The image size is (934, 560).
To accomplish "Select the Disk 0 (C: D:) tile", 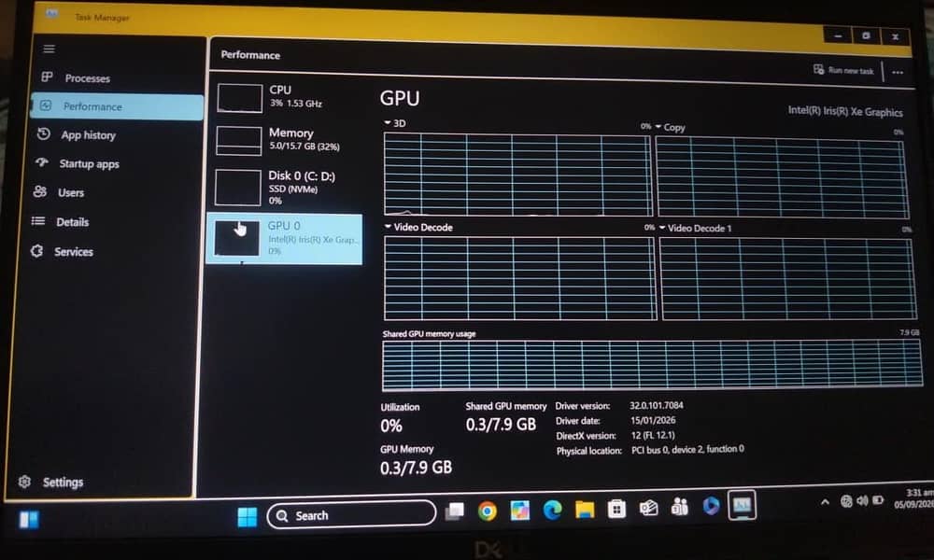I will [287, 188].
